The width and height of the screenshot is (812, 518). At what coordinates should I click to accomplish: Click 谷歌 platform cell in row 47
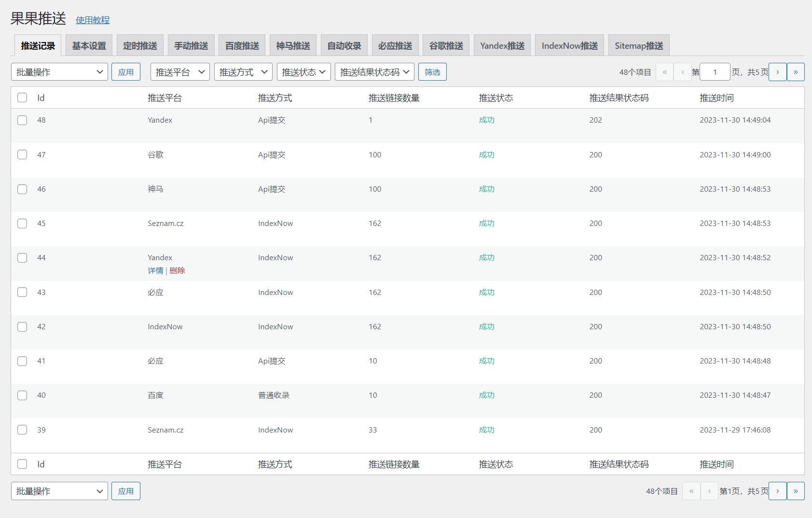[x=155, y=155]
